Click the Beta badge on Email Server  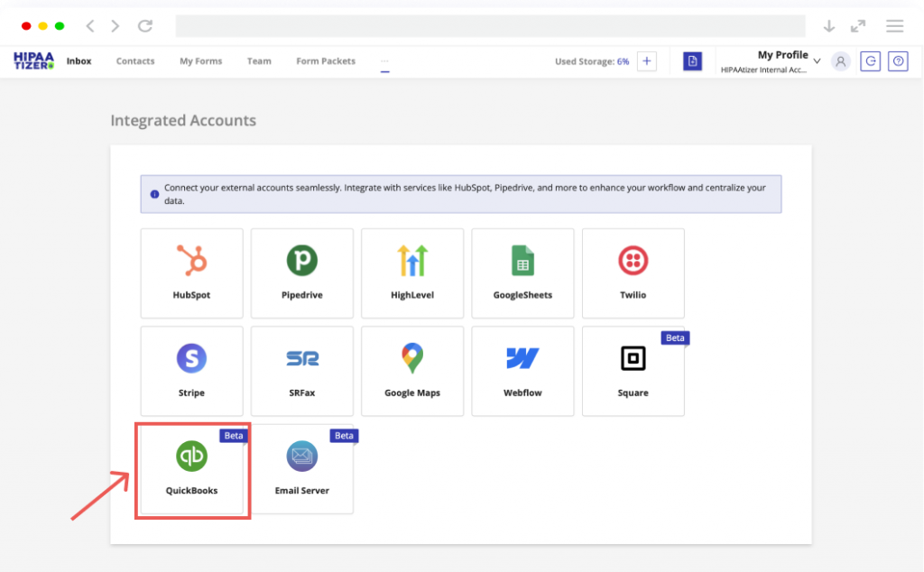click(x=344, y=436)
